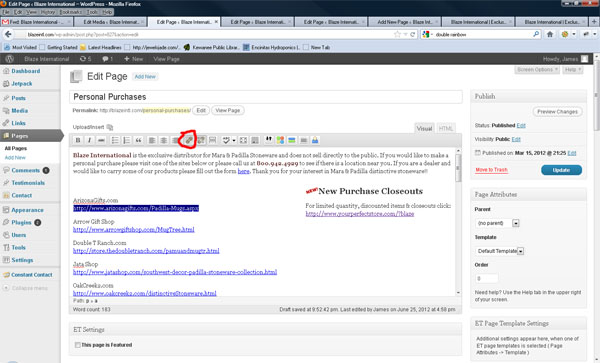Expand Screen Options panel
600x363 pixels.
point(537,70)
